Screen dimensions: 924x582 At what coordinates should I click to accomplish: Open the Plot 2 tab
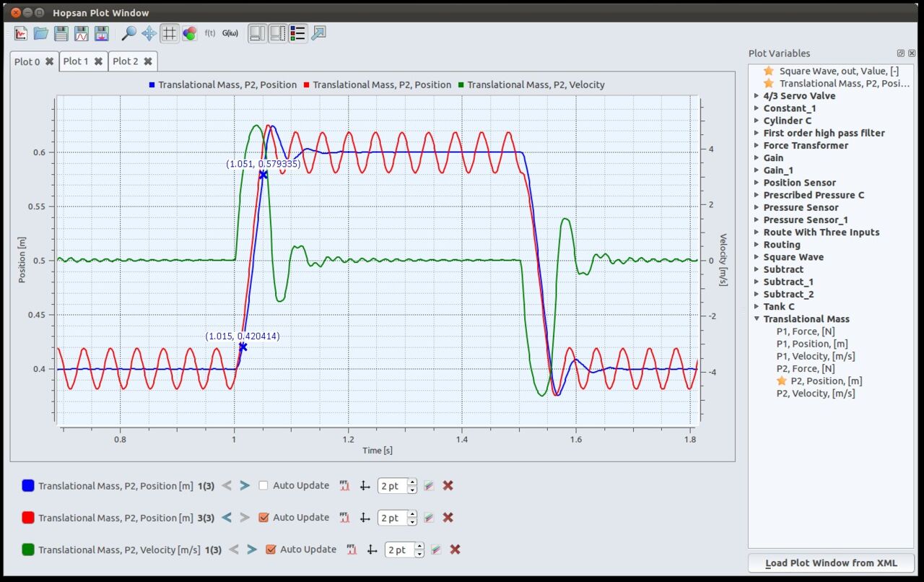127,61
